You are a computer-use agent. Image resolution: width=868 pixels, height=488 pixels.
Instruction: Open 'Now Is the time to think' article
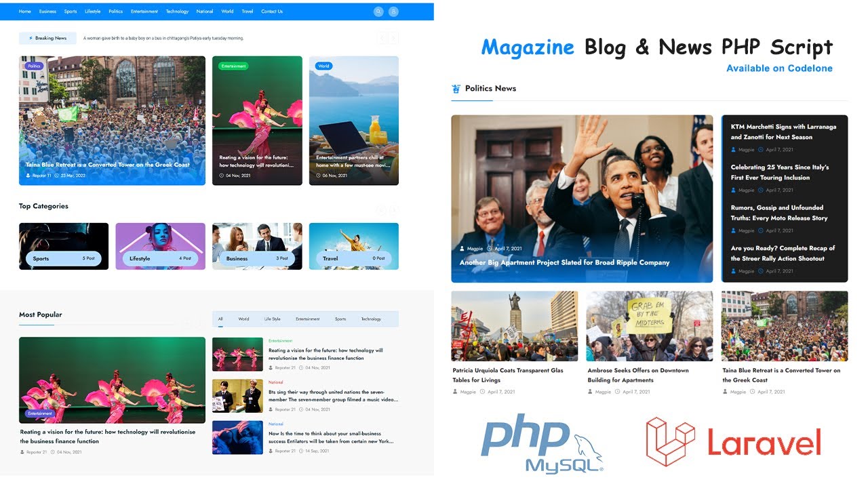click(x=331, y=437)
